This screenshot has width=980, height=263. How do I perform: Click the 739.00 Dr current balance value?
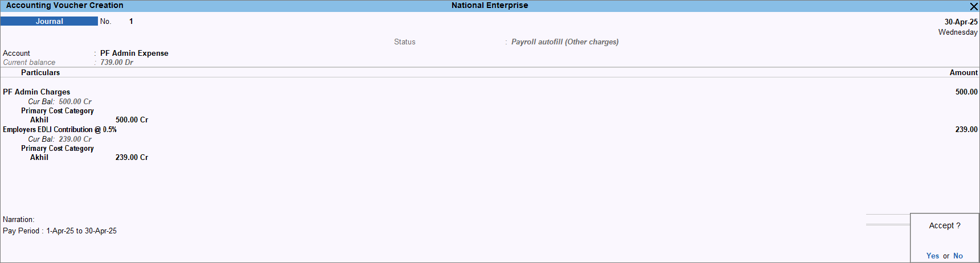(x=116, y=62)
